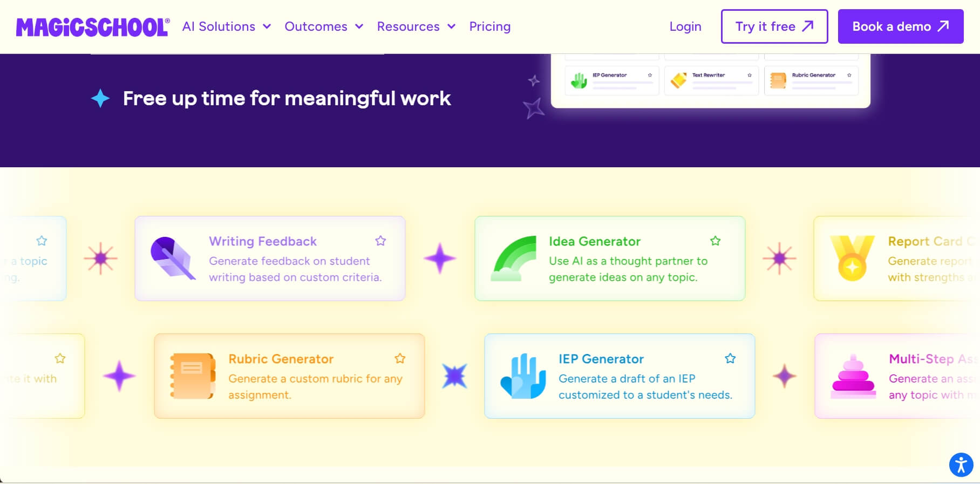980x484 pixels.
Task: Click the pink stacking rings Multi-Step icon
Action: tap(853, 376)
